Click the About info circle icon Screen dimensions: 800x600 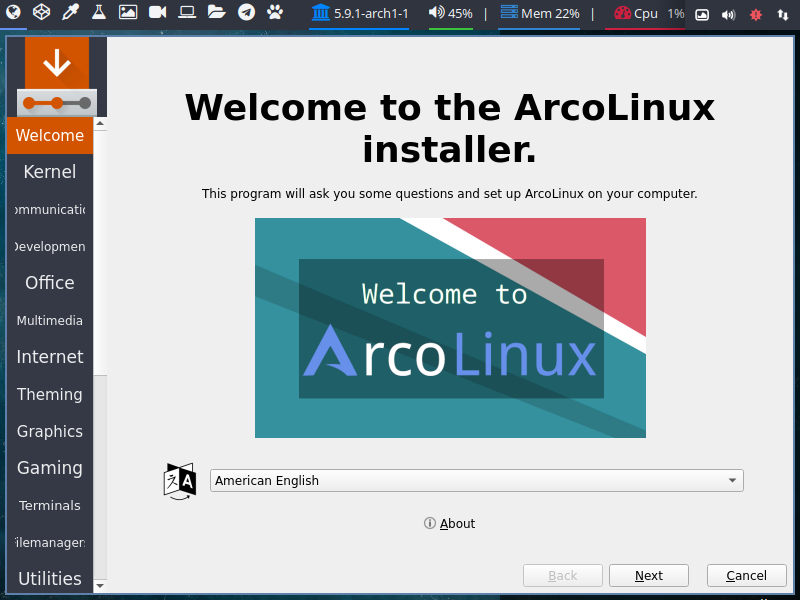(430, 523)
